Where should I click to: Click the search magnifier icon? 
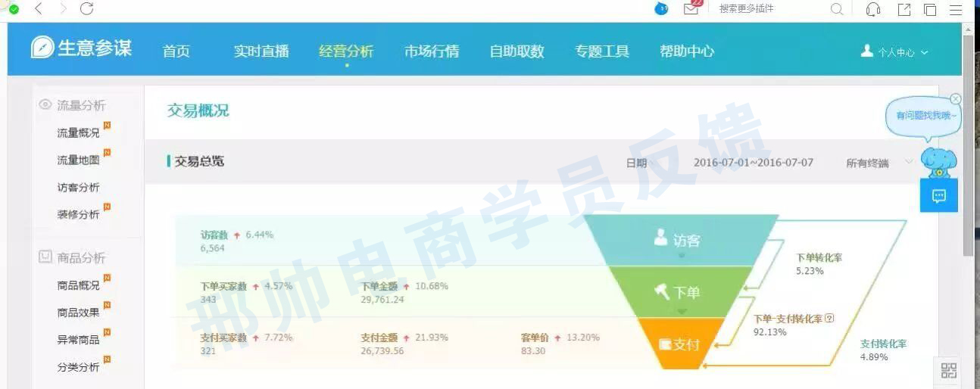click(837, 9)
